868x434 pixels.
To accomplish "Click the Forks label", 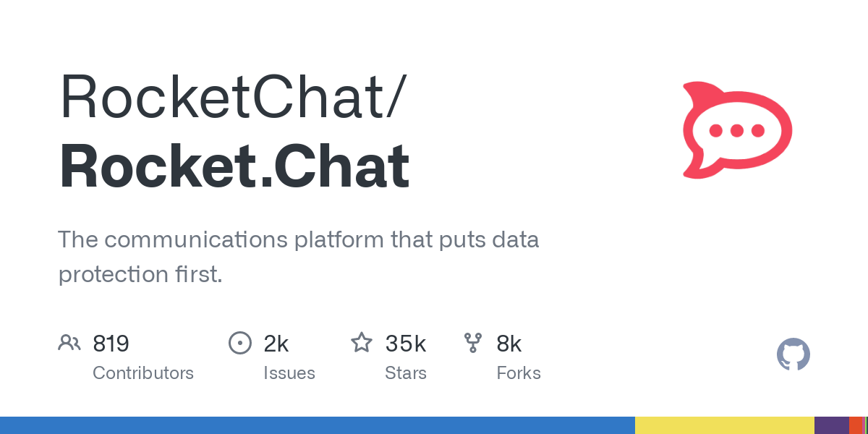I will click(519, 373).
